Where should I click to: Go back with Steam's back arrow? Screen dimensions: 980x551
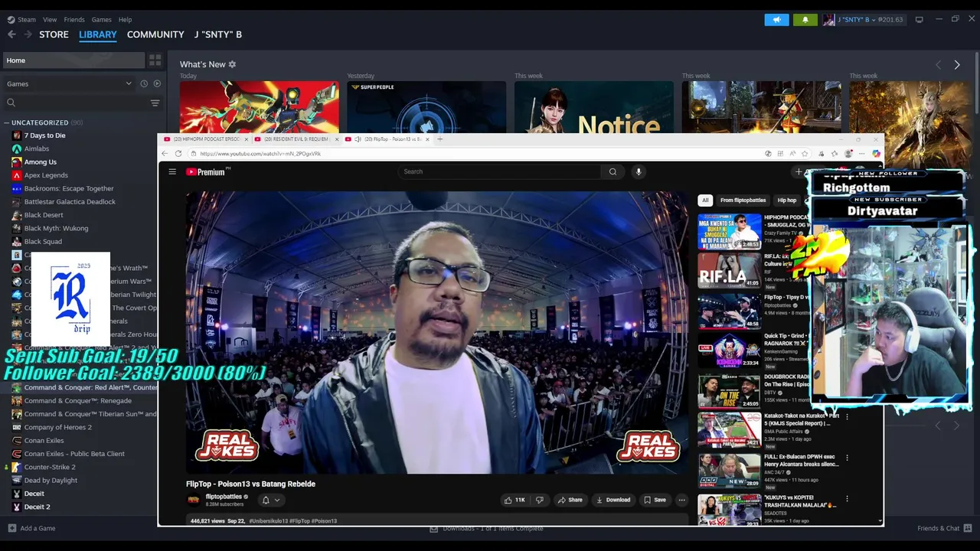11,34
